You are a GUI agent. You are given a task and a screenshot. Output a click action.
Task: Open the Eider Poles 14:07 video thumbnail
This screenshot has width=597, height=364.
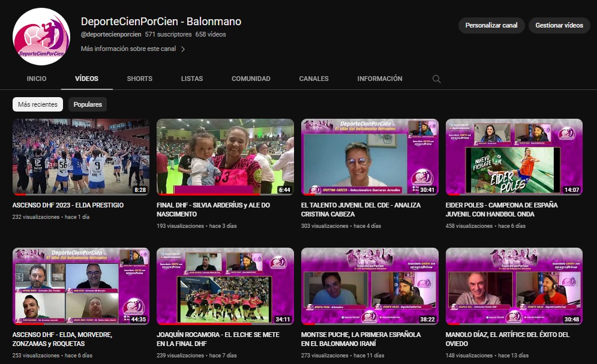pos(514,157)
